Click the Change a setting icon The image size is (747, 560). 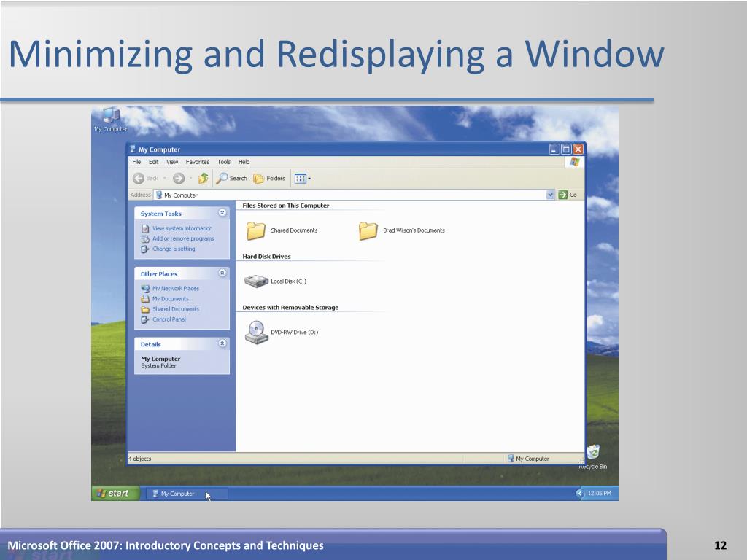[x=145, y=249]
